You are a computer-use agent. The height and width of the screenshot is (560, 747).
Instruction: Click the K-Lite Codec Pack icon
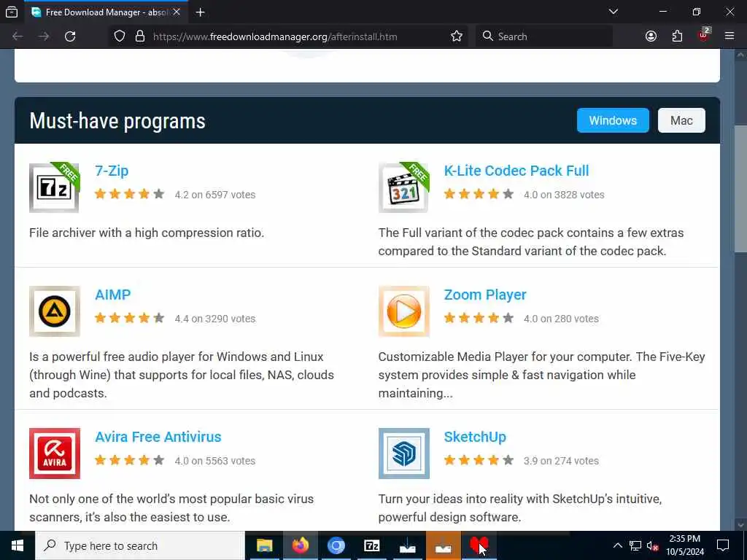click(403, 187)
